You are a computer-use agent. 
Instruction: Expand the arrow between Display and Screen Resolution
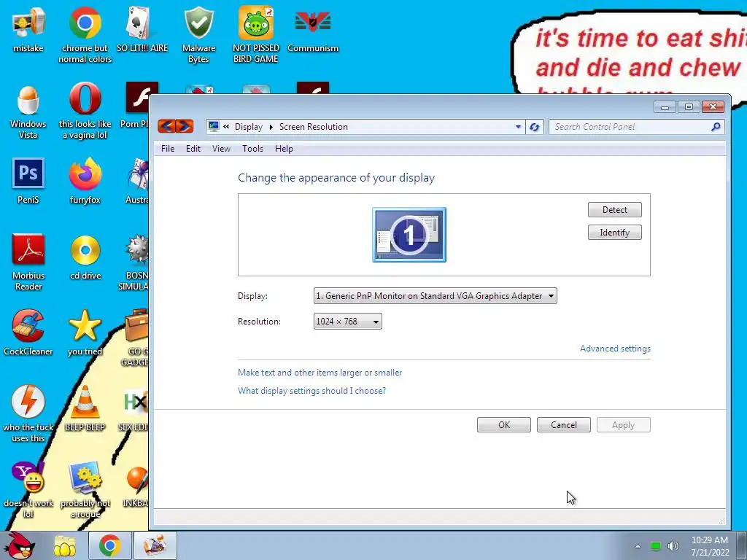point(271,127)
